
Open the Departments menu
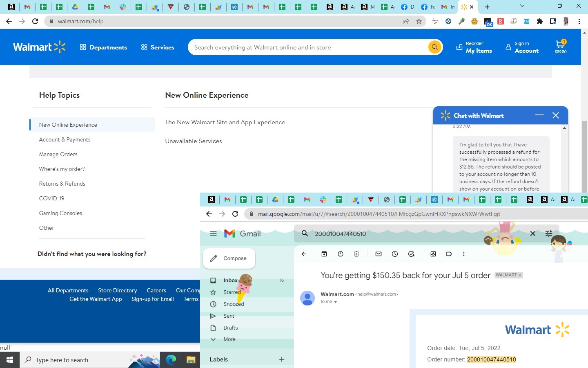103,47
